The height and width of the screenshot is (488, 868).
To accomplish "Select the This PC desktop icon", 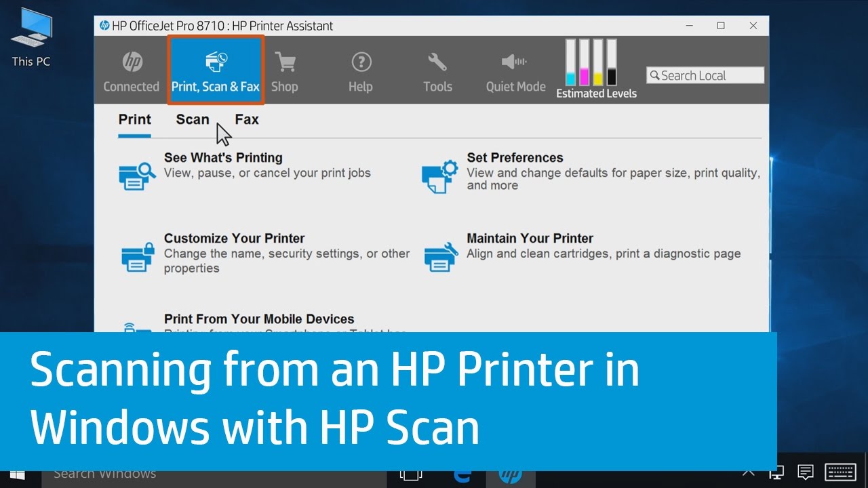I will 31,37.
